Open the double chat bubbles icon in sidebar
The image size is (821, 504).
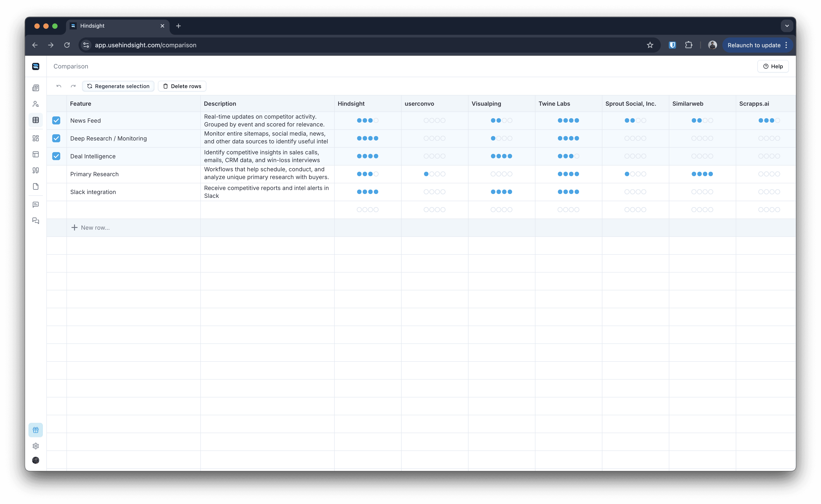pyautogui.click(x=36, y=221)
